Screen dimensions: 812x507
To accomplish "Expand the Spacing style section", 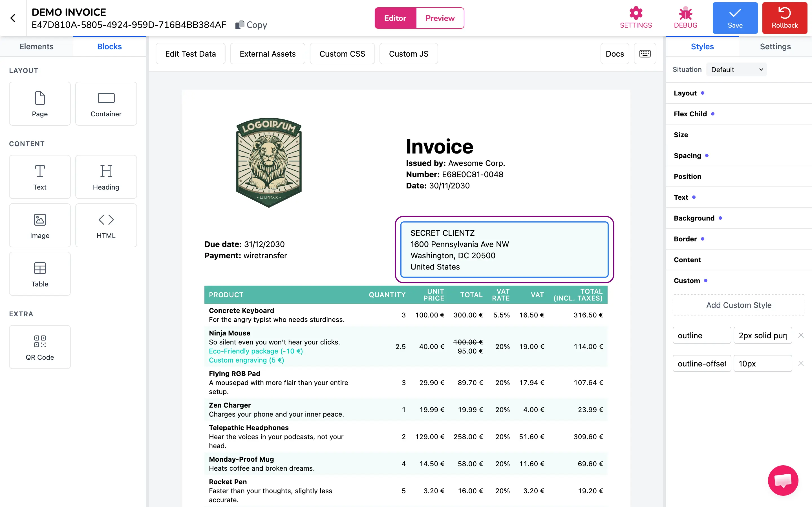I will point(687,155).
